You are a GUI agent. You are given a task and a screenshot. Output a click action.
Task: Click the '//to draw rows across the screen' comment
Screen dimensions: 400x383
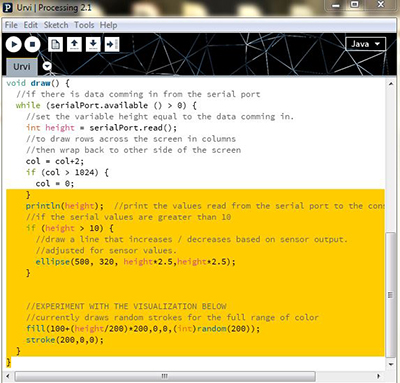(131, 139)
